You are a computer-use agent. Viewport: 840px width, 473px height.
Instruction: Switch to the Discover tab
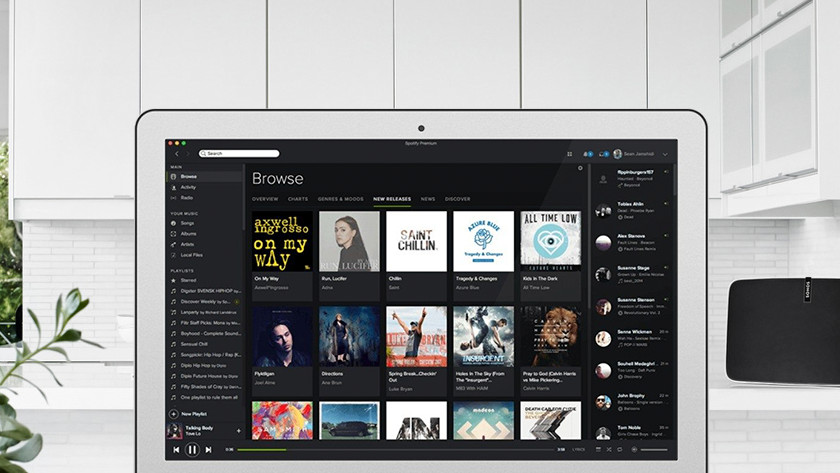[x=458, y=199]
